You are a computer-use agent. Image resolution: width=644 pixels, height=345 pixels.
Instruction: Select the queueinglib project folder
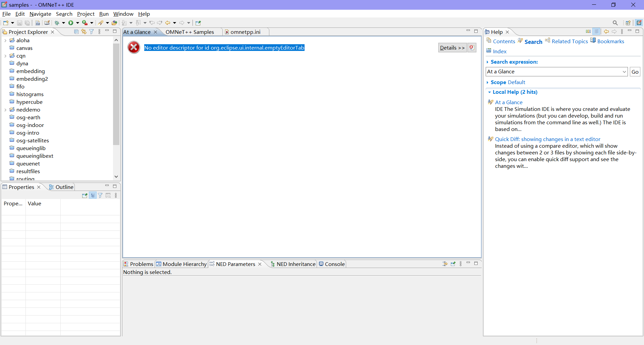[x=31, y=148]
